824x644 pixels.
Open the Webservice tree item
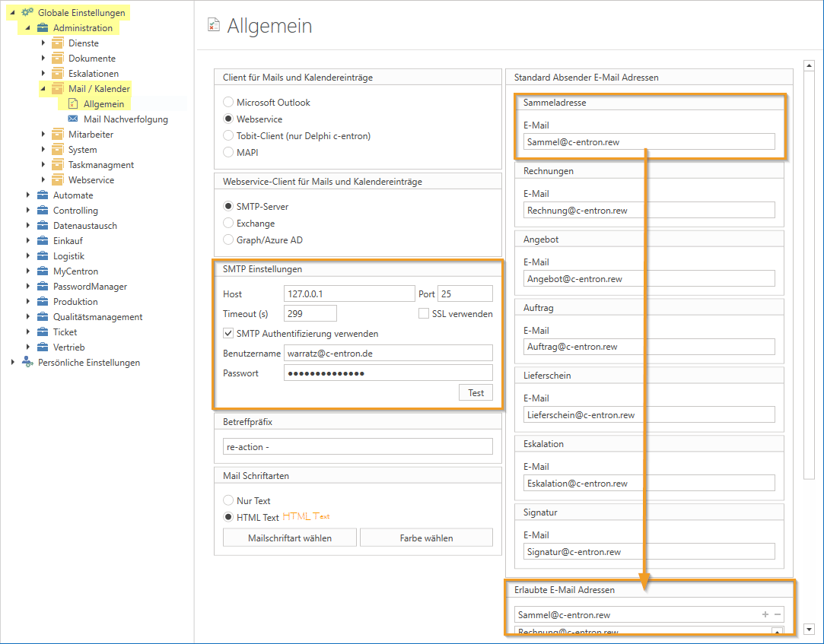(91, 180)
